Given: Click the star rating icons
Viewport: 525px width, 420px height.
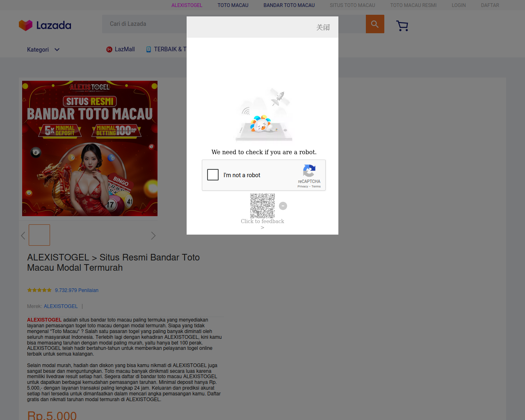Looking at the screenshot, I should click(x=39, y=290).
